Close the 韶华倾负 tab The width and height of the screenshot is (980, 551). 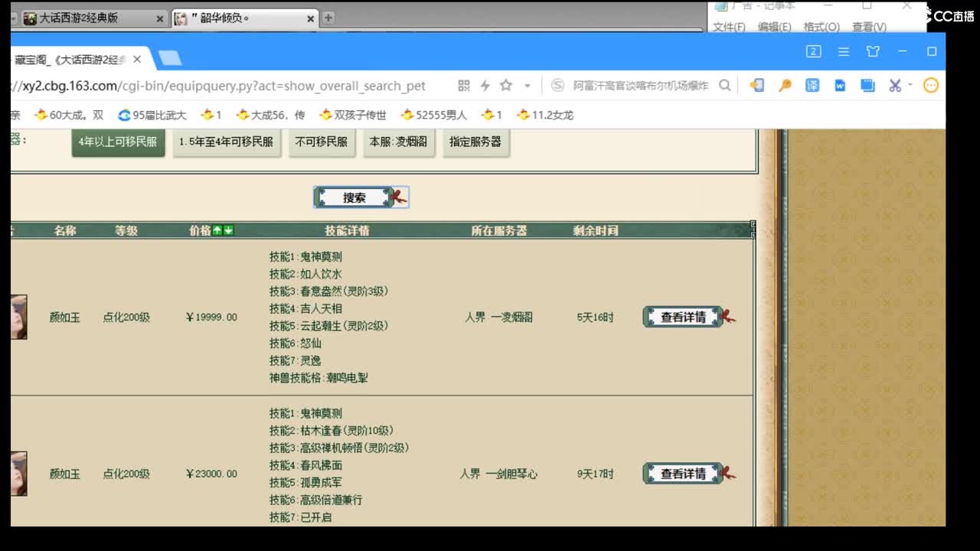(x=311, y=18)
